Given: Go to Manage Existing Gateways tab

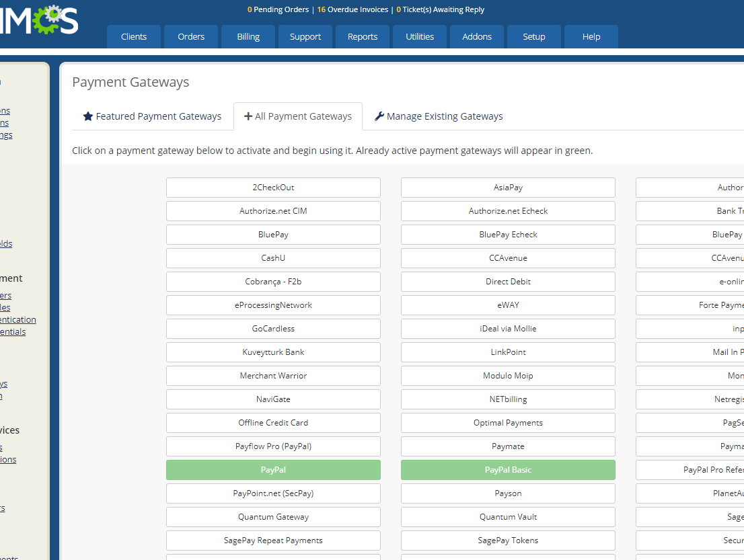Looking at the screenshot, I should pos(439,116).
